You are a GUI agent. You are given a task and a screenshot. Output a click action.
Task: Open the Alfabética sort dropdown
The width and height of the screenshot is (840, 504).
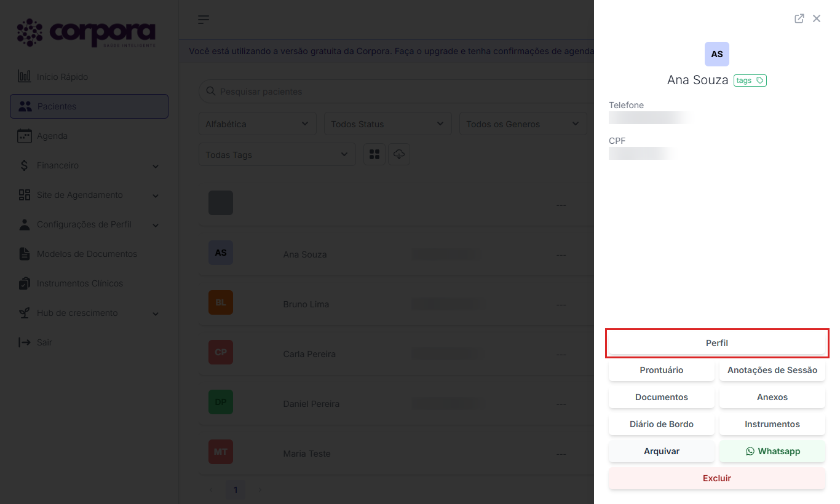point(258,124)
